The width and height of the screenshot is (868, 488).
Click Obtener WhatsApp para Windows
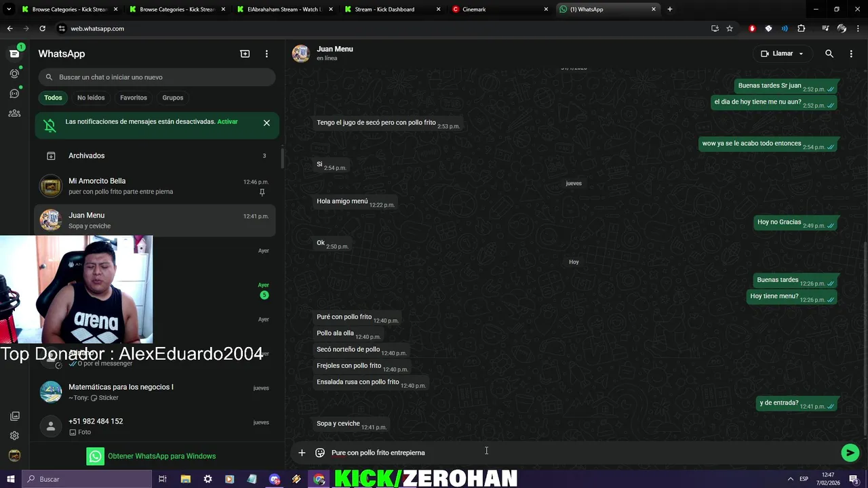click(151, 456)
